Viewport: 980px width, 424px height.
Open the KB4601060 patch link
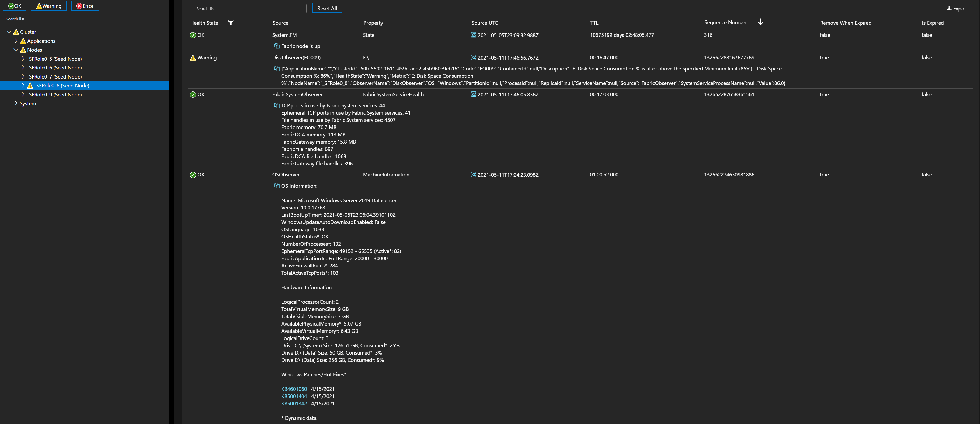click(294, 389)
